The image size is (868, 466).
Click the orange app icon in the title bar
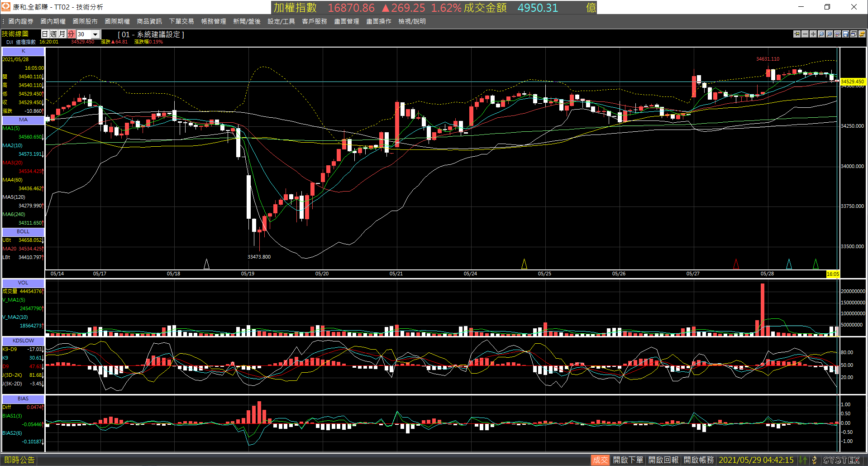[x=6, y=7]
